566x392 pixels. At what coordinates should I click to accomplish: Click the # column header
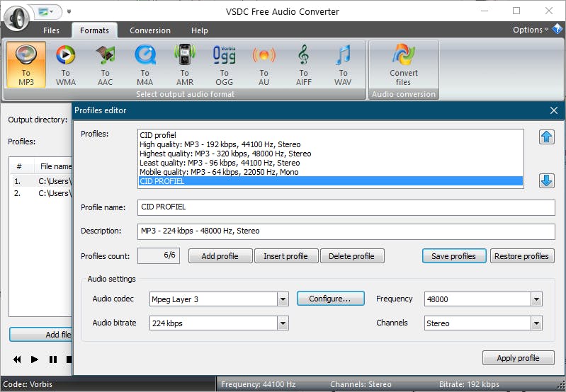pyautogui.click(x=19, y=166)
